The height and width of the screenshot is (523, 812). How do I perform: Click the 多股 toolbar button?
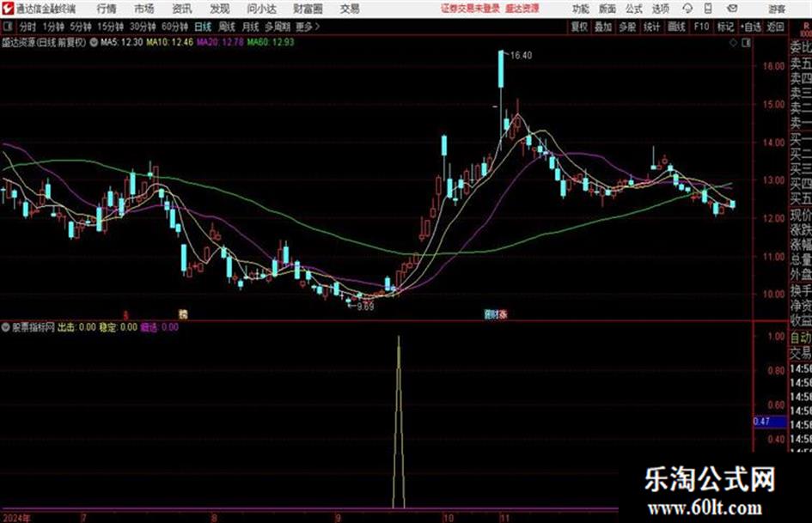click(627, 27)
